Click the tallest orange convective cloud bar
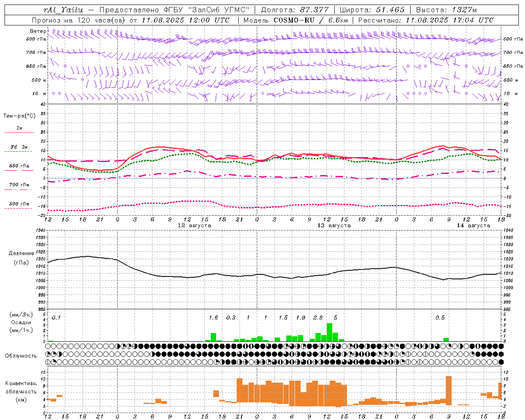The image size is (525, 420). (x=449, y=390)
